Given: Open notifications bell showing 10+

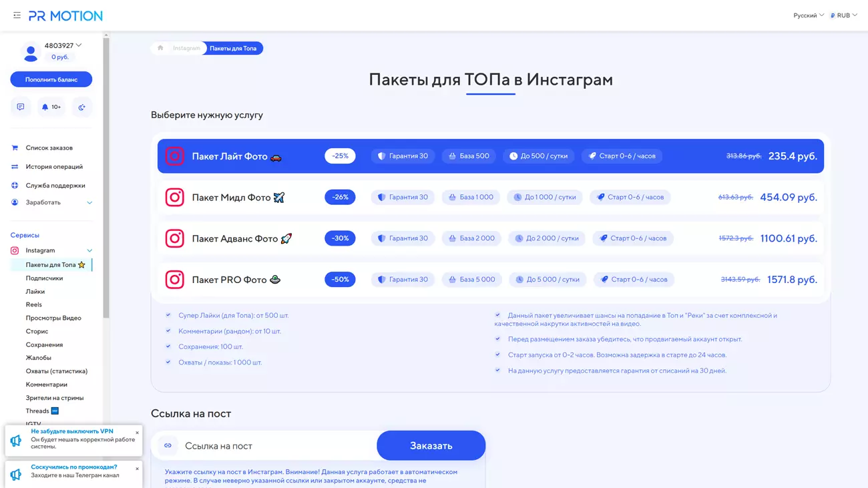Looking at the screenshot, I should (51, 107).
